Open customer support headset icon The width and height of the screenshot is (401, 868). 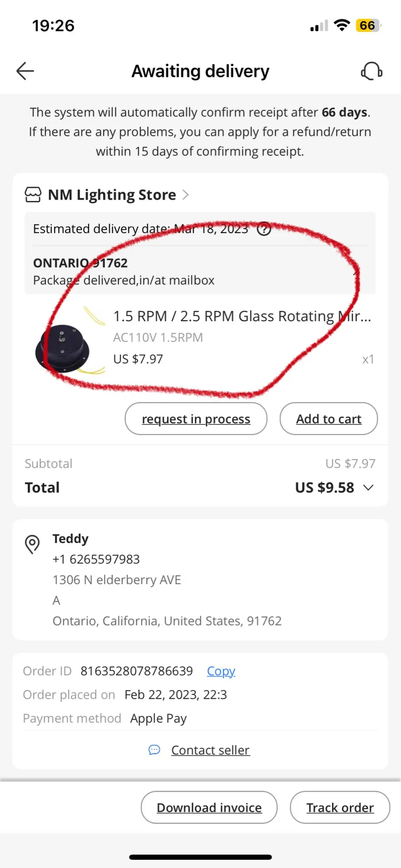(372, 71)
